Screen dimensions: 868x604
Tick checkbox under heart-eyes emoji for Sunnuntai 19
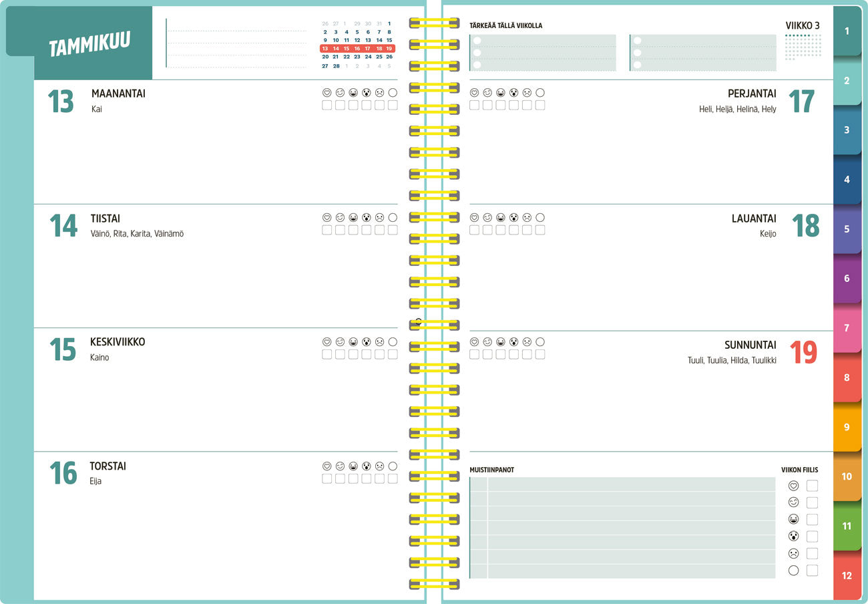[x=474, y=354]
